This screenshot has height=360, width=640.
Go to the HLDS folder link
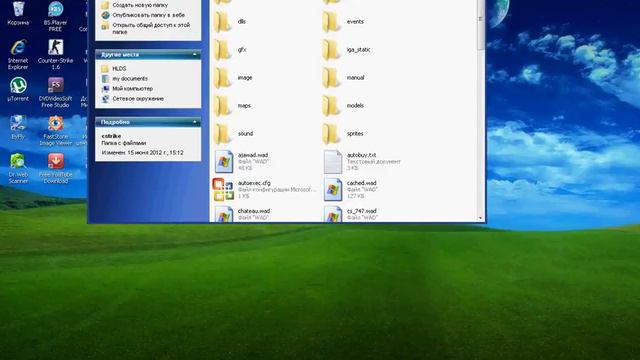pos(119,69)
